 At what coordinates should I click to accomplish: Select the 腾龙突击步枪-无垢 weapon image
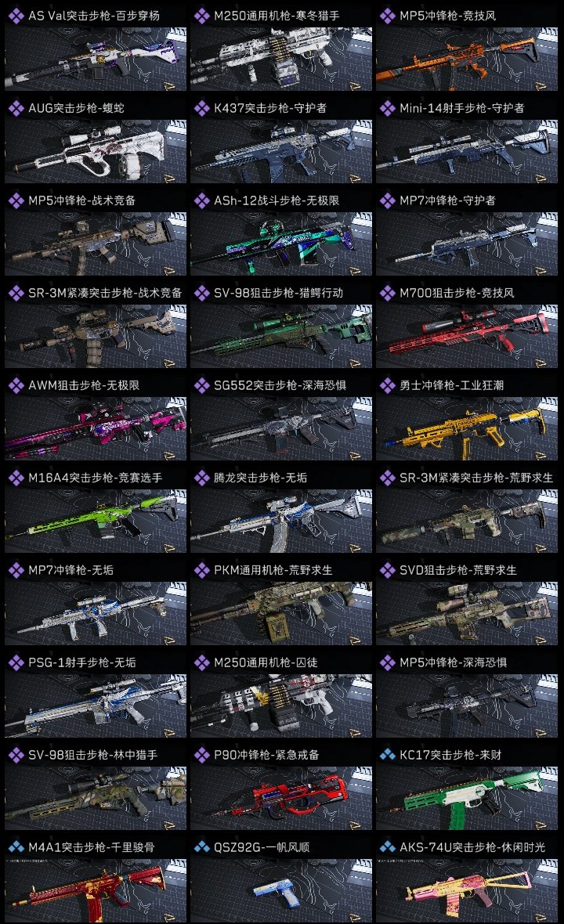(x=281, y=521)
